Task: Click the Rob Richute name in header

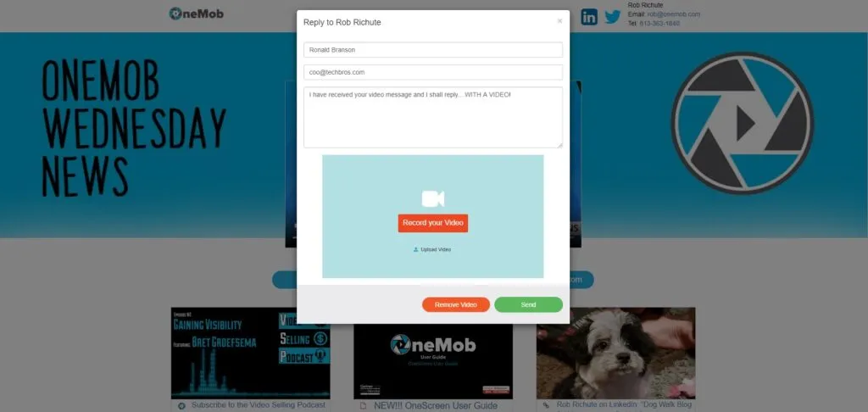Action: coord(645,5)
